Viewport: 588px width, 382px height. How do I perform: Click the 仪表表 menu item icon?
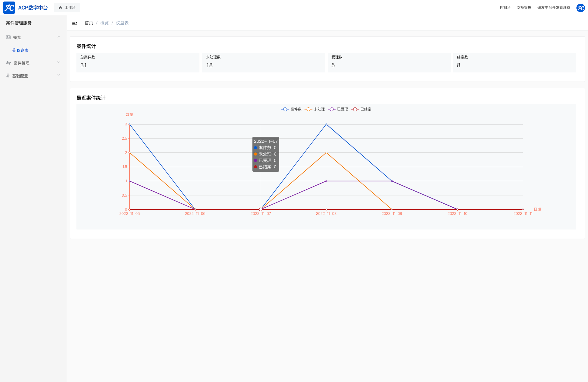[x=14, y=50]
